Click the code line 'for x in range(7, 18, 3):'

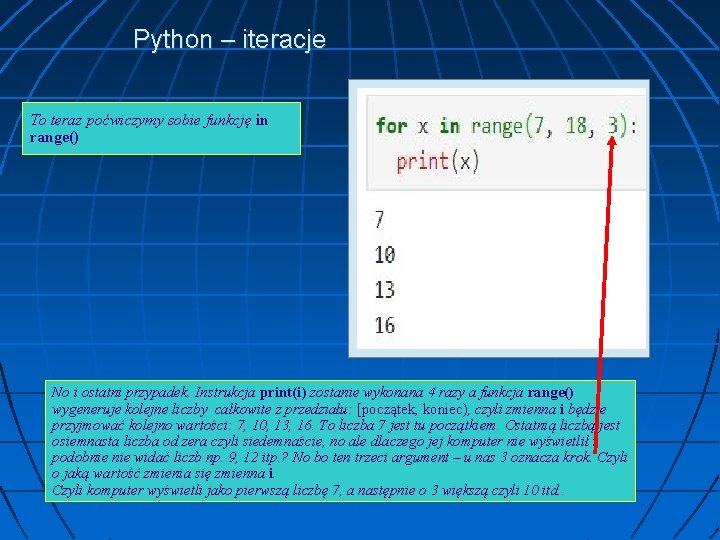point(506,125)
